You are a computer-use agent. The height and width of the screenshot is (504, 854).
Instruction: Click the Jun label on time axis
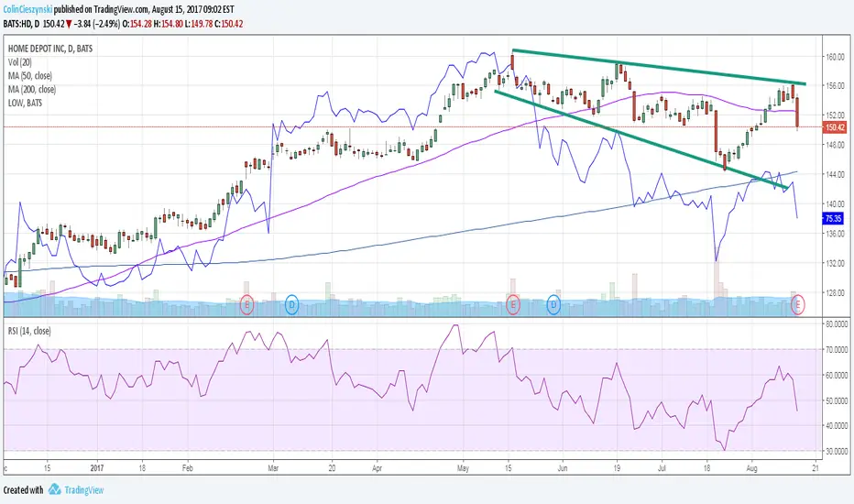coord(562,467)
